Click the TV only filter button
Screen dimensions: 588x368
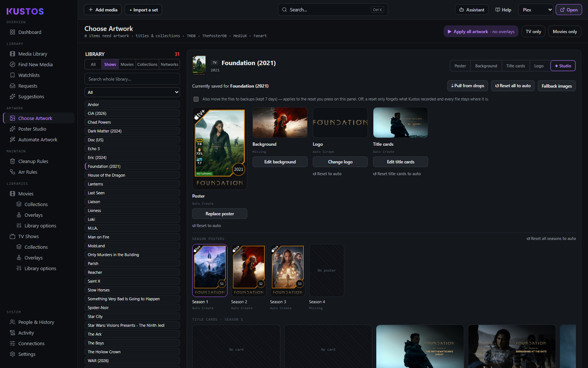(x=533, y=32)
